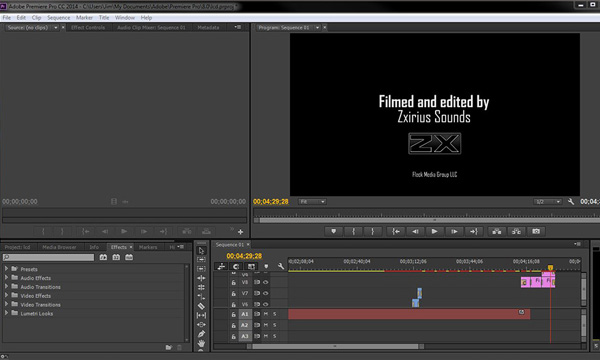This screenshot has height=360, width=600.
Task: Expand the Audio Transitions folder
Action: 6,287
